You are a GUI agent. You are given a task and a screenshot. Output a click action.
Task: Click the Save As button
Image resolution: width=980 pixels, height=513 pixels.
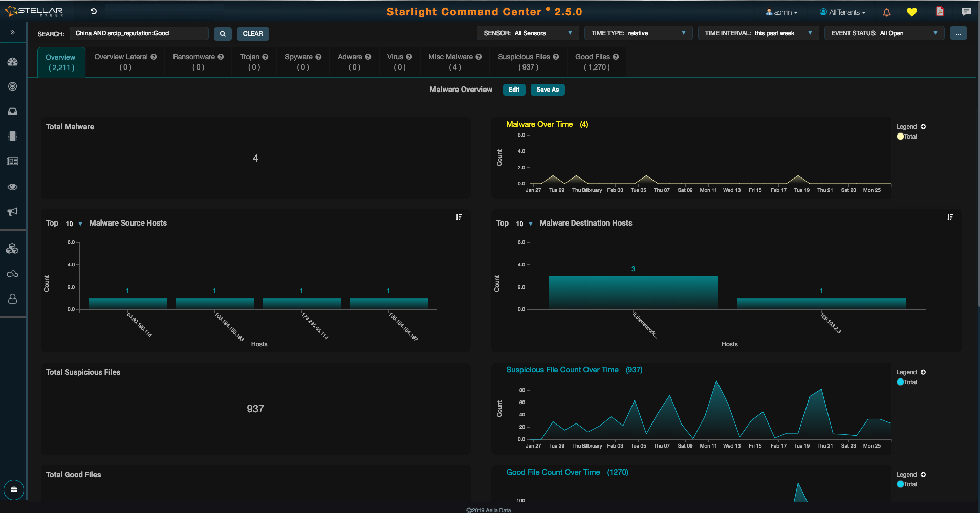pyautogui.click(x=548, y=90)
